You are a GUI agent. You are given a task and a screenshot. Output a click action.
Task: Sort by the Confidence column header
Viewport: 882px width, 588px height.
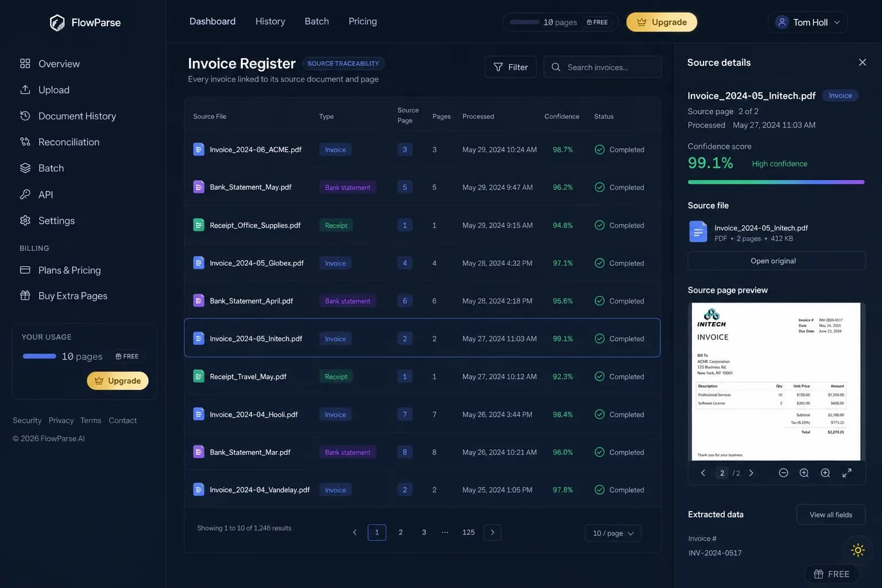(562, 116)
